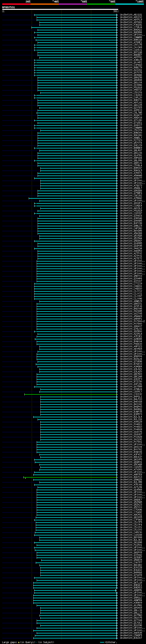Open the UniRef100_C5HDF5 hit
The image size is (146, 644).
click(x=131, y=636)
